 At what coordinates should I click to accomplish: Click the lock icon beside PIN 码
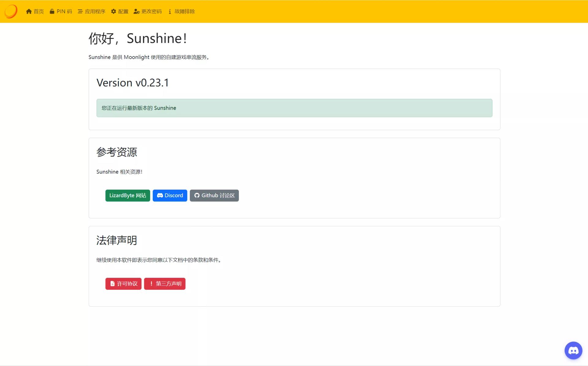click(x=52, y=11)
